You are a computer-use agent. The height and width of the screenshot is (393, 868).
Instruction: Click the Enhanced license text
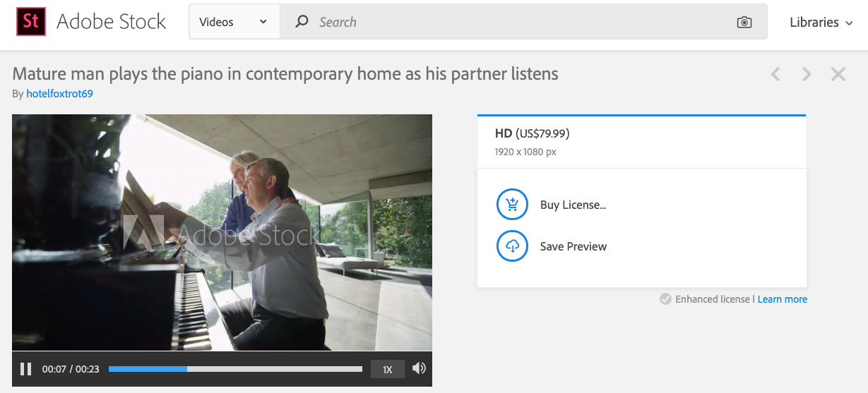(713, 299)
